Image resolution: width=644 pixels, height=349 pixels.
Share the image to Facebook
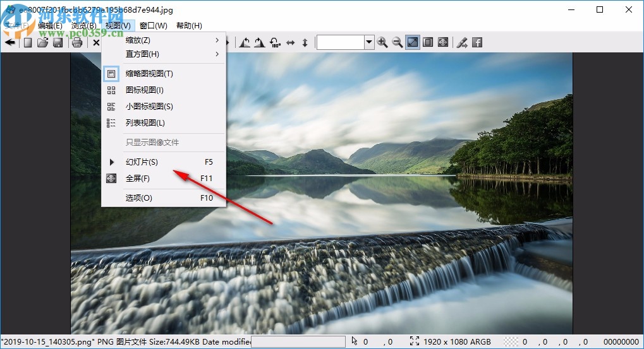[477, 42]
